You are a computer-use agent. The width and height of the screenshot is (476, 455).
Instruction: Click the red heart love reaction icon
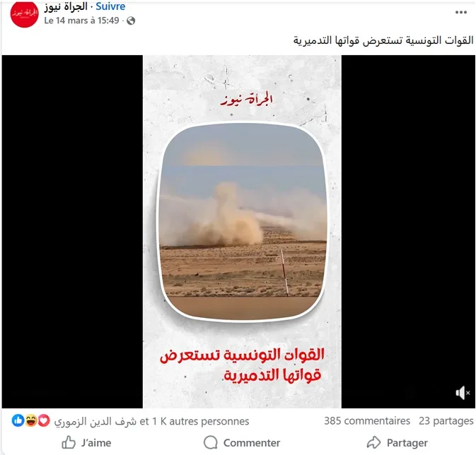pyautogui.click(x=44, y=420)
